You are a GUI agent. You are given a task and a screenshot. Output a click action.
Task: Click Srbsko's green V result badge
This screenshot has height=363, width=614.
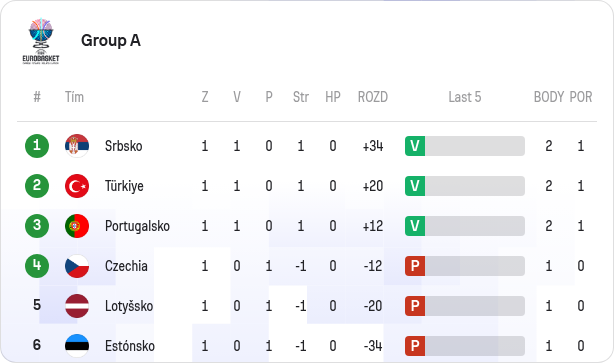(x=415, y=146)
